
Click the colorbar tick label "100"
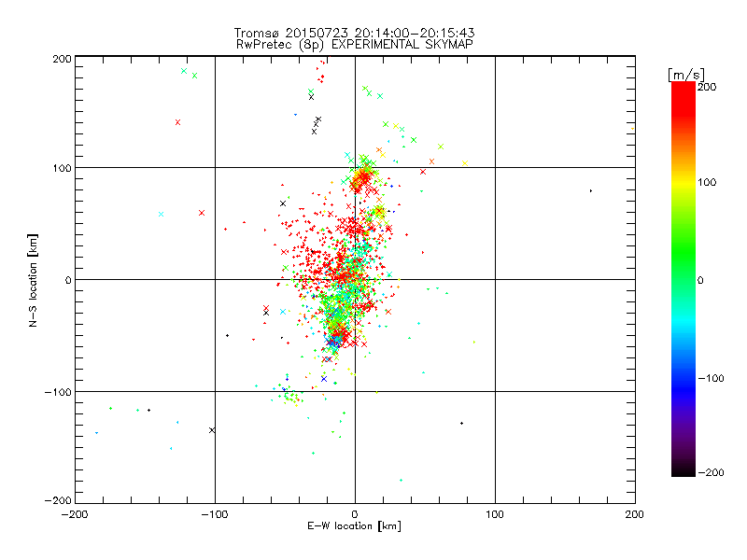coord(707,182)
